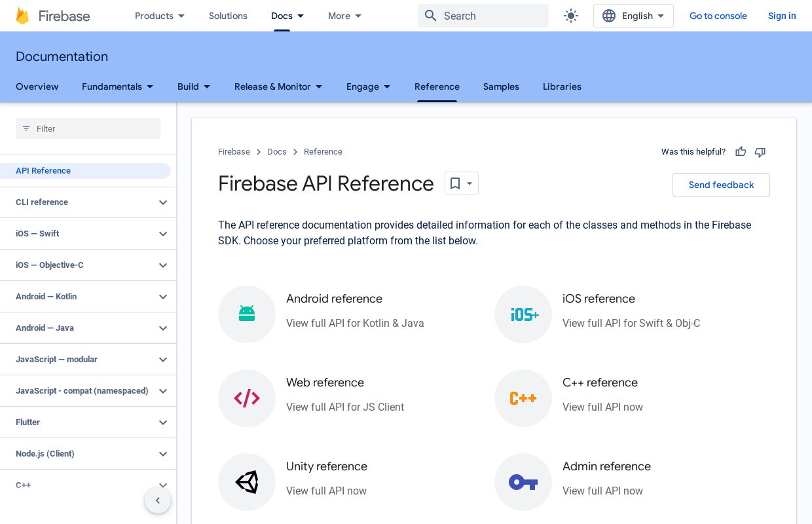This screenshot has height=524, width=812.
Task: Click the Docs breadcrumb link
Action: point(277,152)
